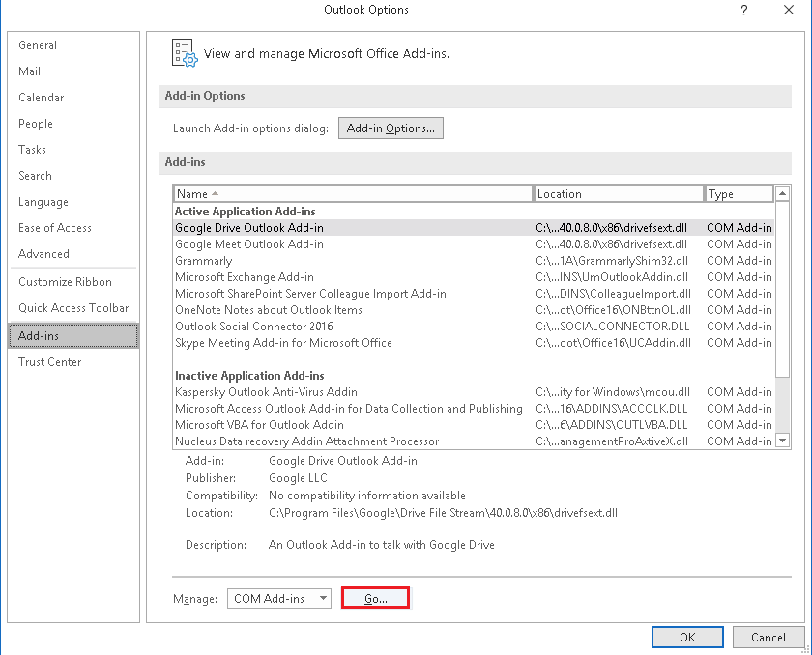Select Microsoft Access Outlook Add-in row

coord(474,409)
